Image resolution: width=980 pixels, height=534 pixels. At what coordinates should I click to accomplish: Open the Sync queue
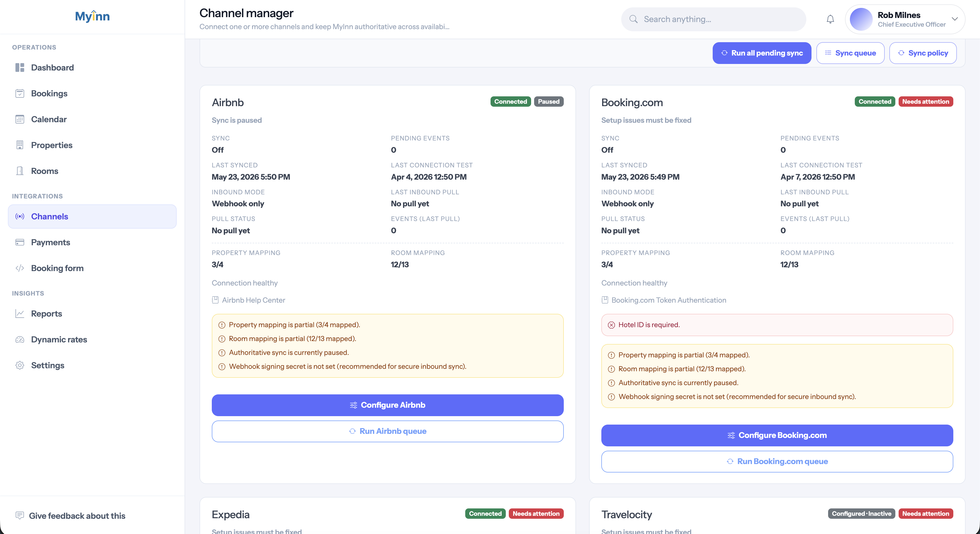(850, 53)
